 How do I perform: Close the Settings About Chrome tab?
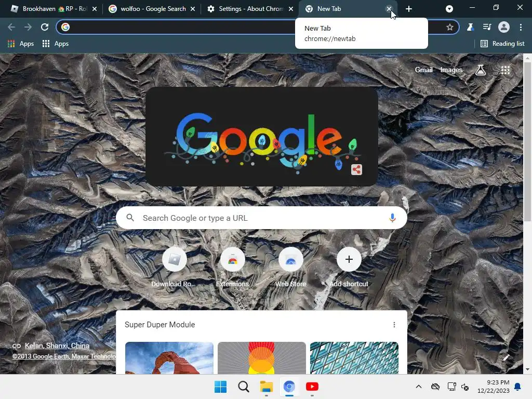(291, 9)
